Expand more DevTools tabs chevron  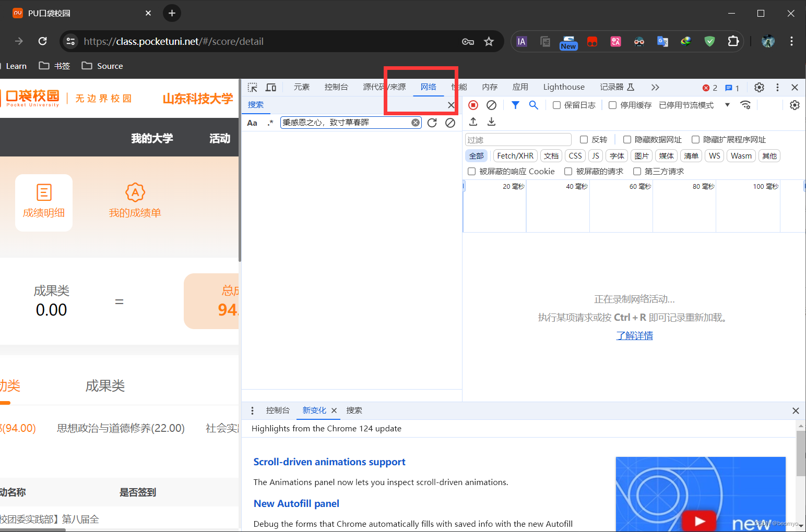pos(655,87)
